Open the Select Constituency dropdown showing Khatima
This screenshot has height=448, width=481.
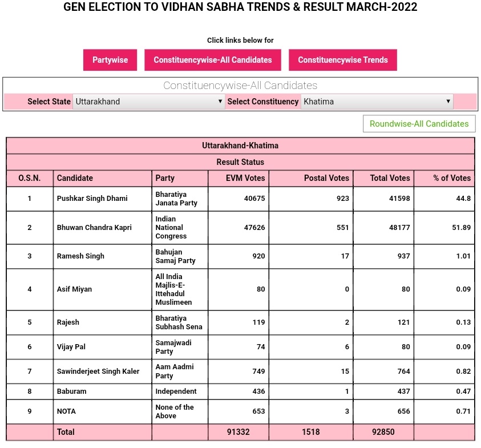377,102
